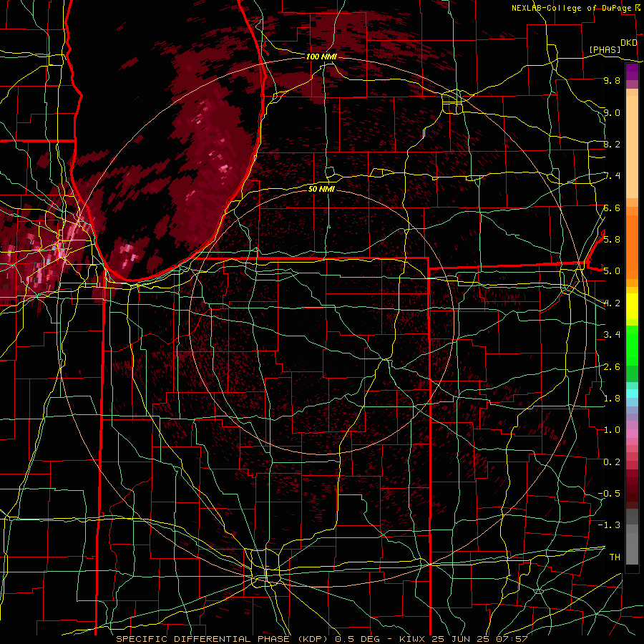644x644 pixels.
Task: Click the NEXLAB-College of DuPage label
Action: click(572, 8)
